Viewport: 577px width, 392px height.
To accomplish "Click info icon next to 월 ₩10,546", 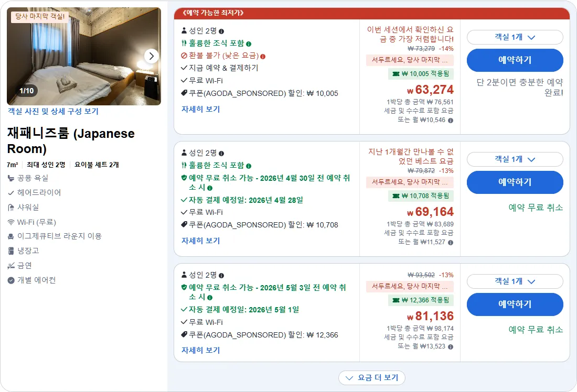I will point(451,121).
